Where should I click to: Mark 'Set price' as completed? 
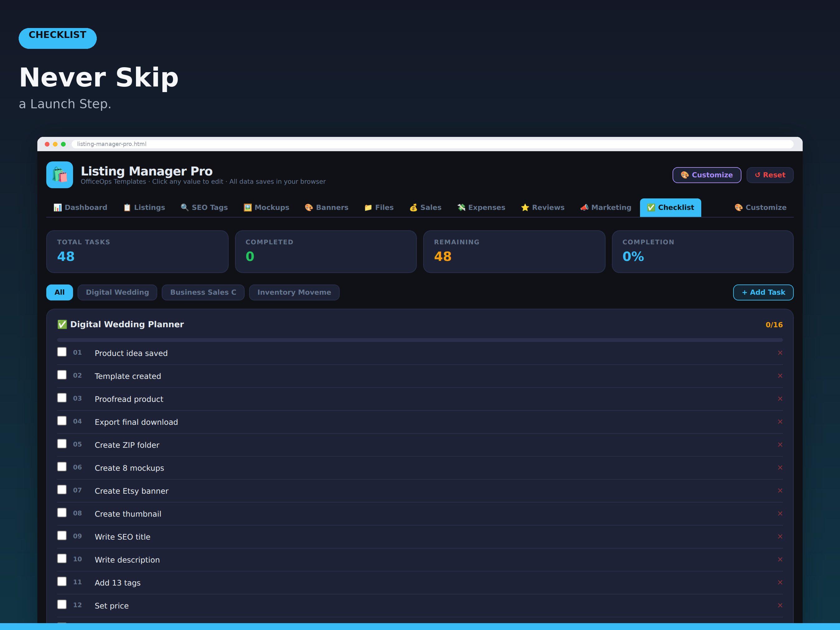pos(62,604)
